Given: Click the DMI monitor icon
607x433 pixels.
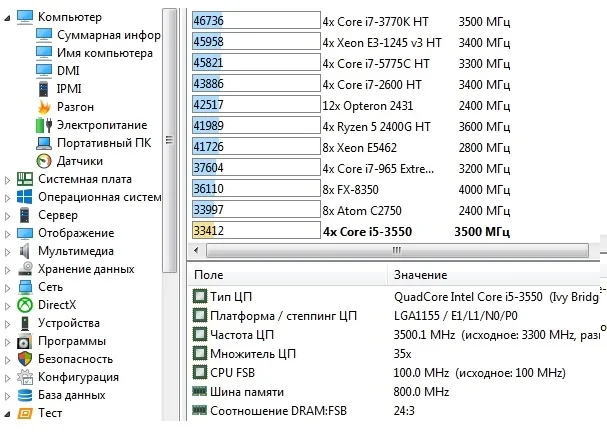Looking at the screenshot, I should [44, 71].
